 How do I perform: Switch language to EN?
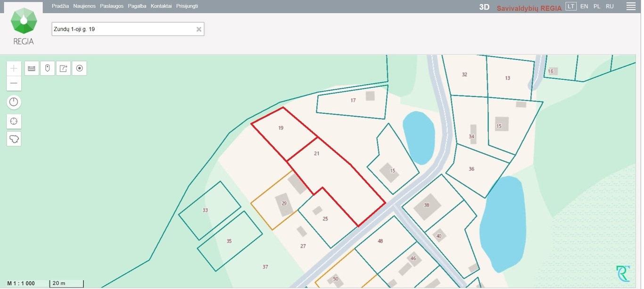tap(584, 6)
